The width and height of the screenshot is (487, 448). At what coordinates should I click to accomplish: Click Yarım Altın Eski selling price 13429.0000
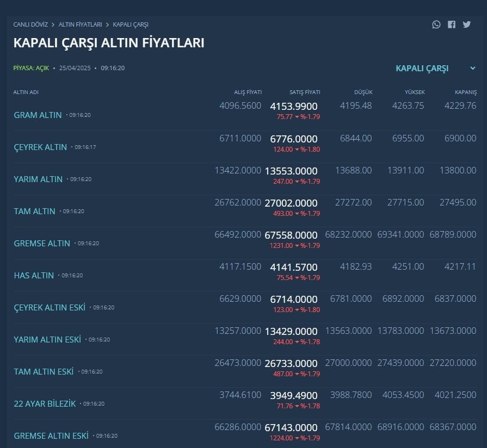[x=291, y=331]
